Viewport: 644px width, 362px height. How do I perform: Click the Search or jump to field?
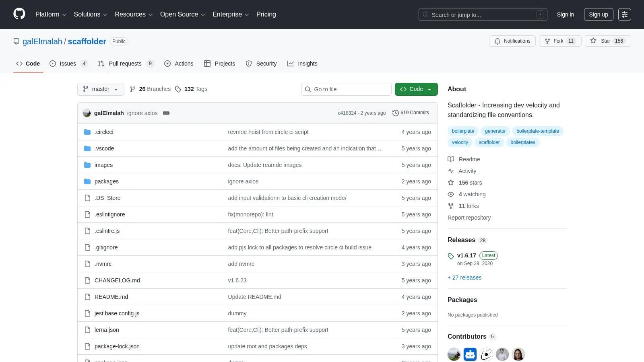click(483, 14)
